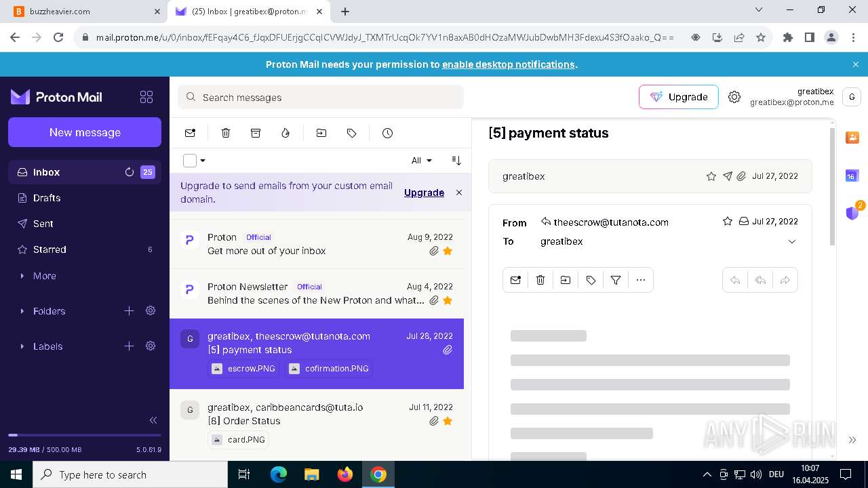
Task: Dismiss custom domain upgrade banner
Action: (x=459, y=192)
